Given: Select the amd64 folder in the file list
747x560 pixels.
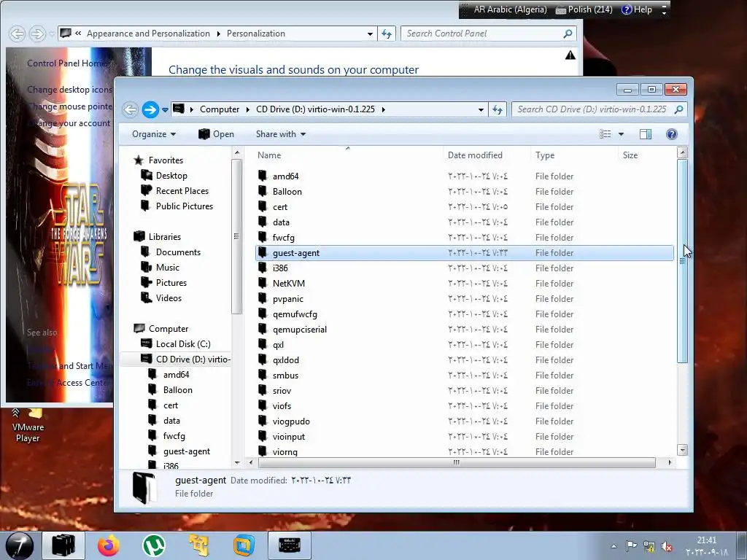Looking at the screenshot, I should pyautogui.click(x=465, y=176).
